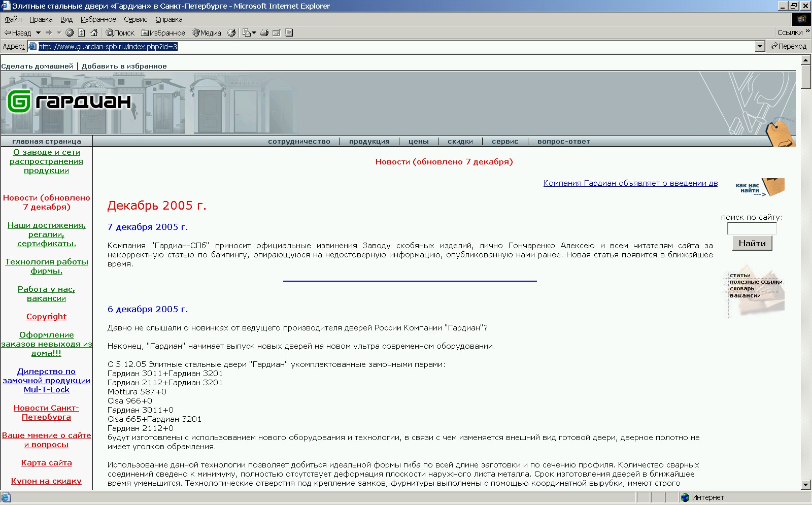This screenshot has width=812, height=505.
Task: Click the как нас найти icon
Action: [759, 187]
